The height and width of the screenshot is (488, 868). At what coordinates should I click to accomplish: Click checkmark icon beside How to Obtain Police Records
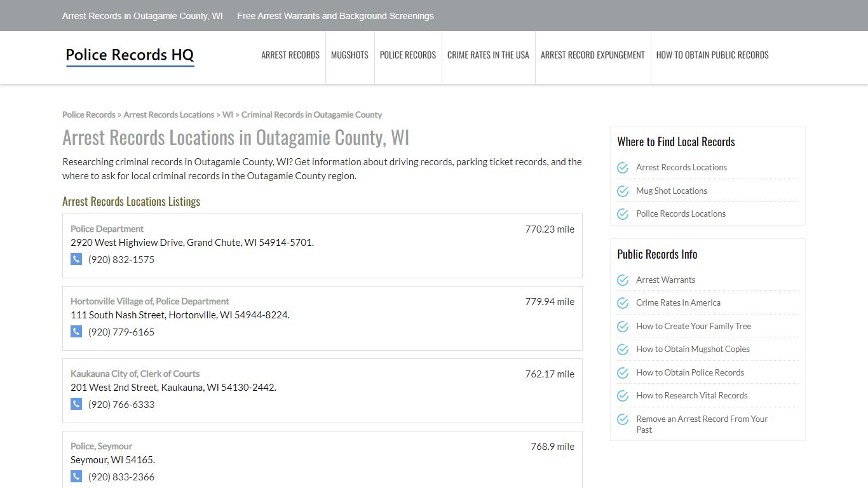pos(623,373)
